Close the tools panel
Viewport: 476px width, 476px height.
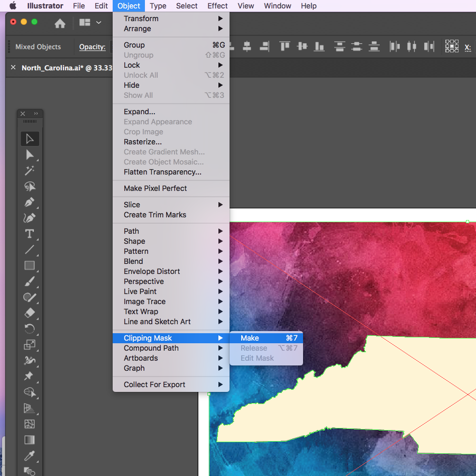(23, 114)
